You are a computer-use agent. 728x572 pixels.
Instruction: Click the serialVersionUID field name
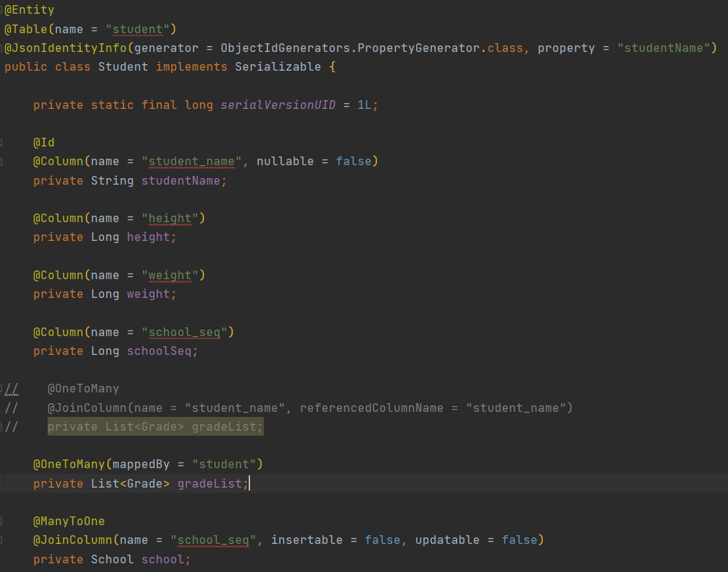[278, 105]
